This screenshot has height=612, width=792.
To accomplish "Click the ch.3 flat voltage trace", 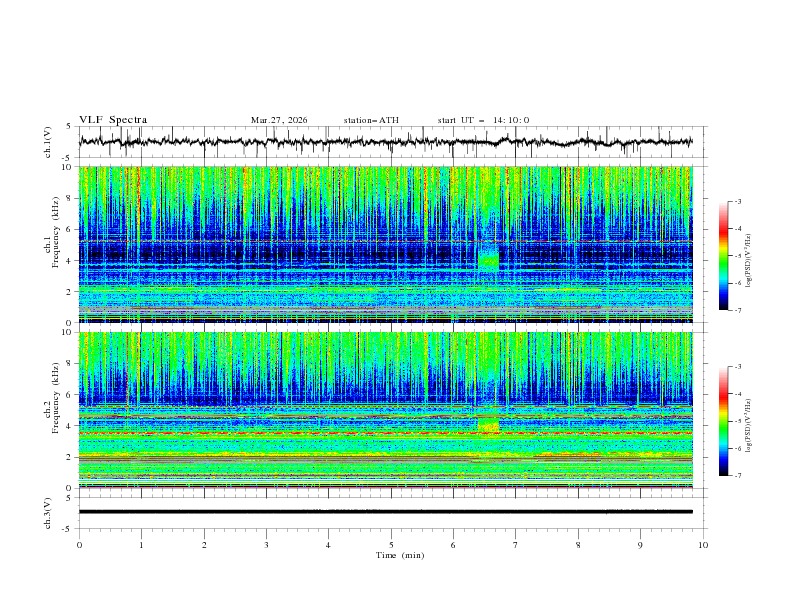I will 386,512.
